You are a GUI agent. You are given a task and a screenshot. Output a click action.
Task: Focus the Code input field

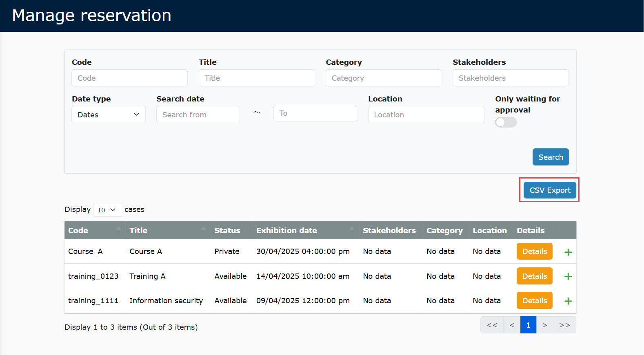[x=130, y=78]
